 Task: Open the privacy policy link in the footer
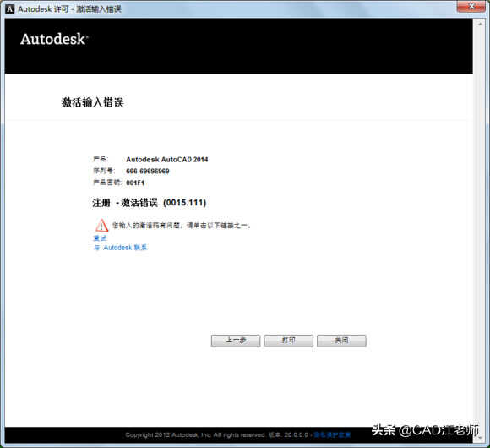click(x=332, y=434)
